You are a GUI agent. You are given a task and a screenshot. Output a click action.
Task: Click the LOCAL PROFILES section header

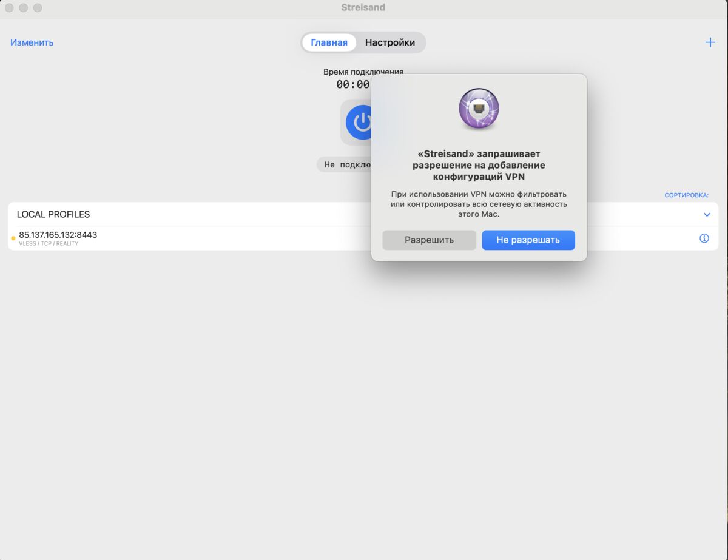(53, 215)
